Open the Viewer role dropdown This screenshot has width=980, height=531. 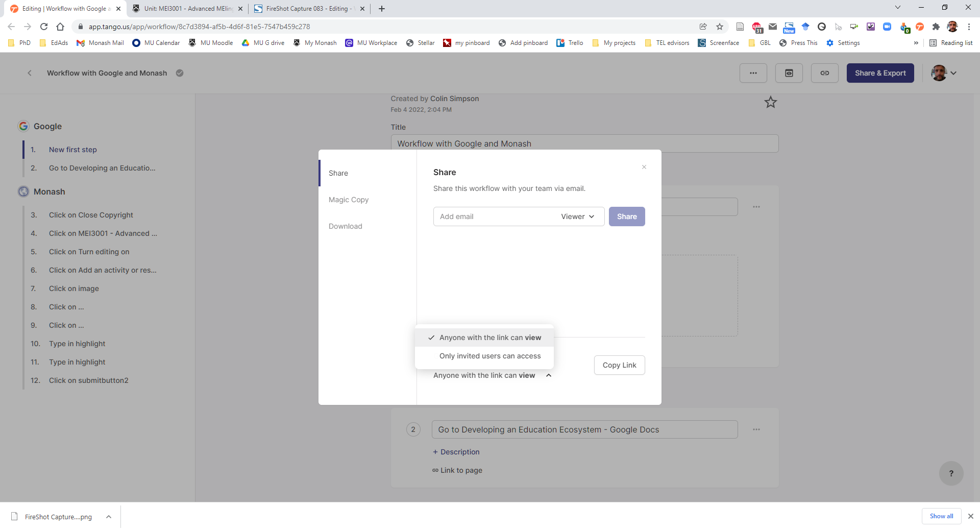[578, 216]
